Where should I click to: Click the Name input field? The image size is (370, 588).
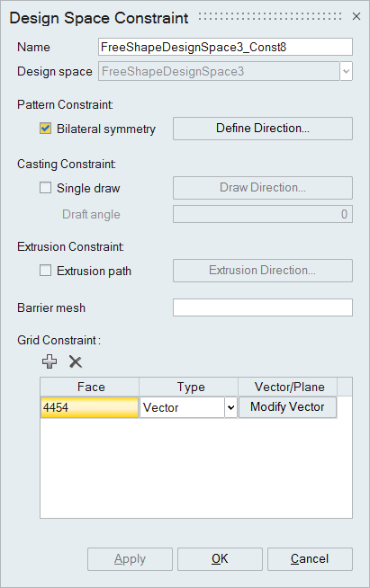point(225,47)
